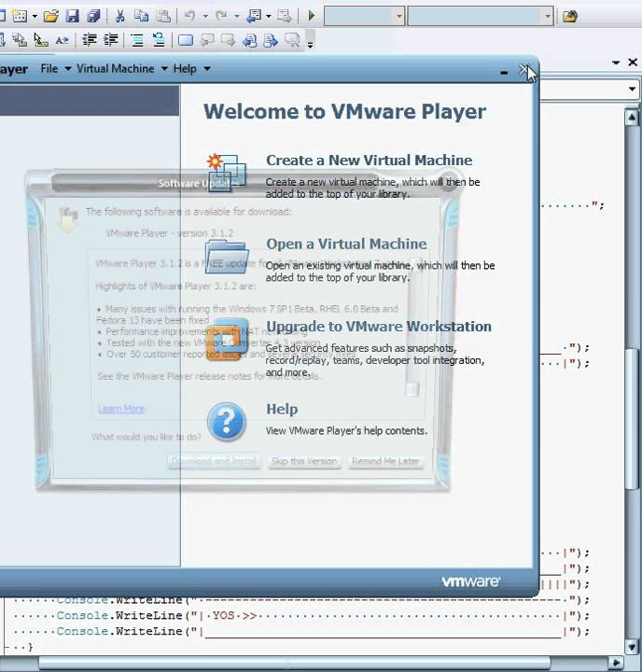This screenshot has height=672, width=642.
Task: Click the Find in Files binoculars folder icon
Action: coord(570,16)
